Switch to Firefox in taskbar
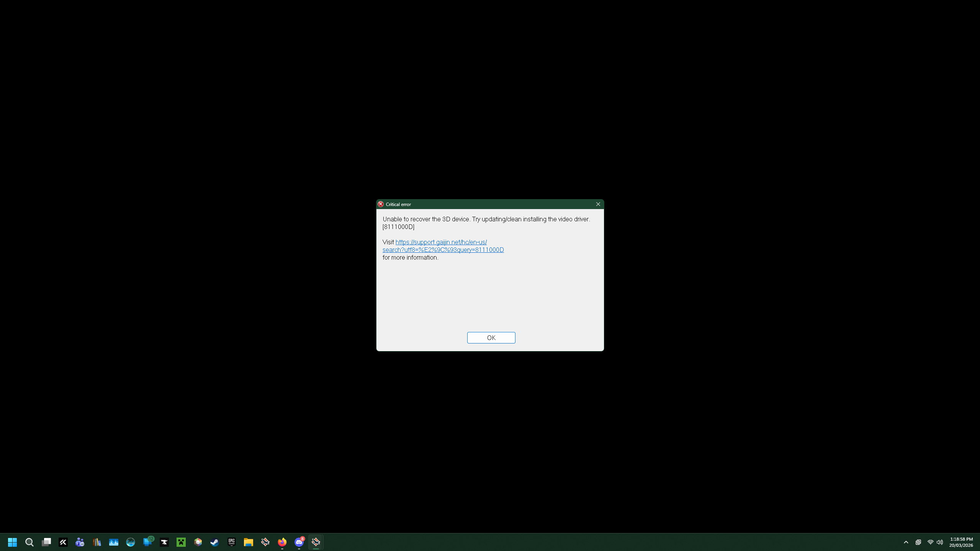980x551 pixels. [282, 542]
